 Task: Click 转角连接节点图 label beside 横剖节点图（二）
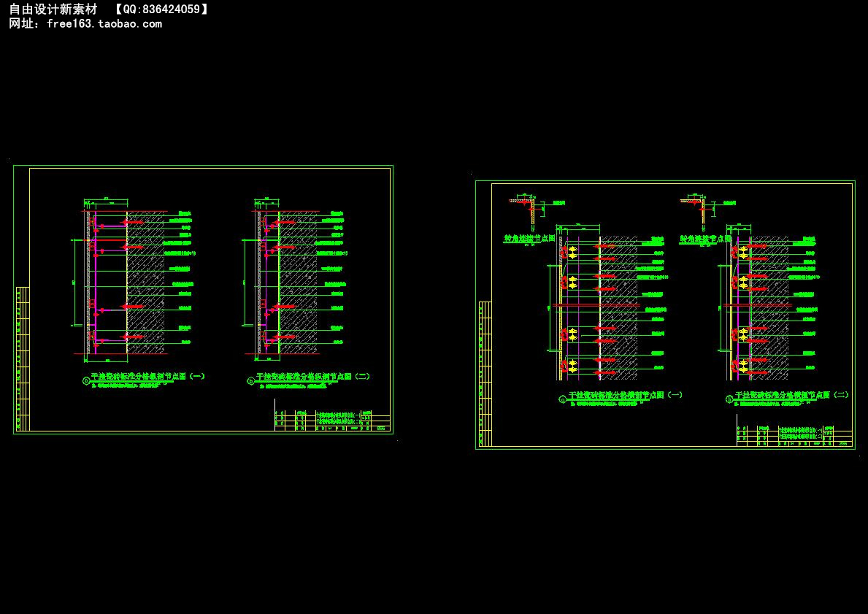(705, 239)
